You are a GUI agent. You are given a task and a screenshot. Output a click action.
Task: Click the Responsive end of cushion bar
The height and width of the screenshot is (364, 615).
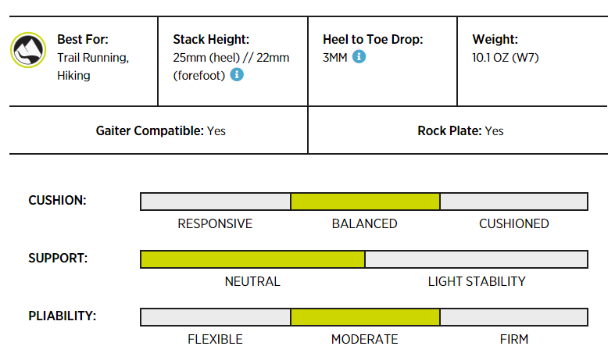tap(216, 202)
